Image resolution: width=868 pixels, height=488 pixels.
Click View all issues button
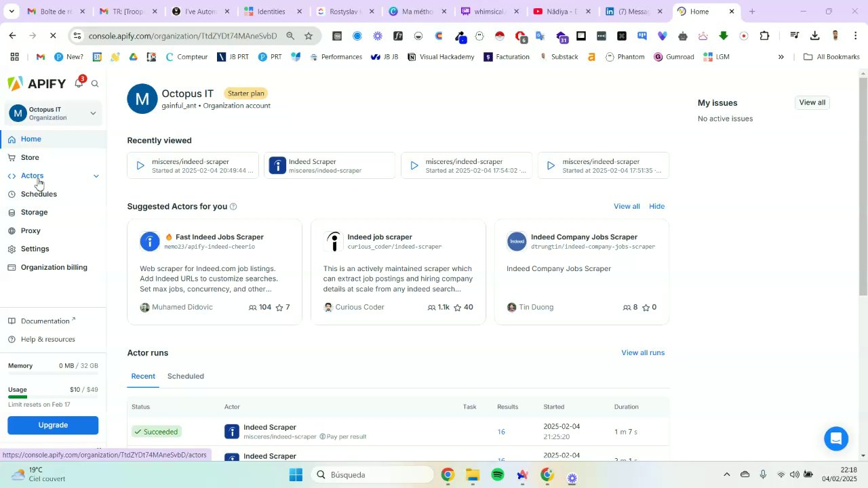tap(812, 102)
